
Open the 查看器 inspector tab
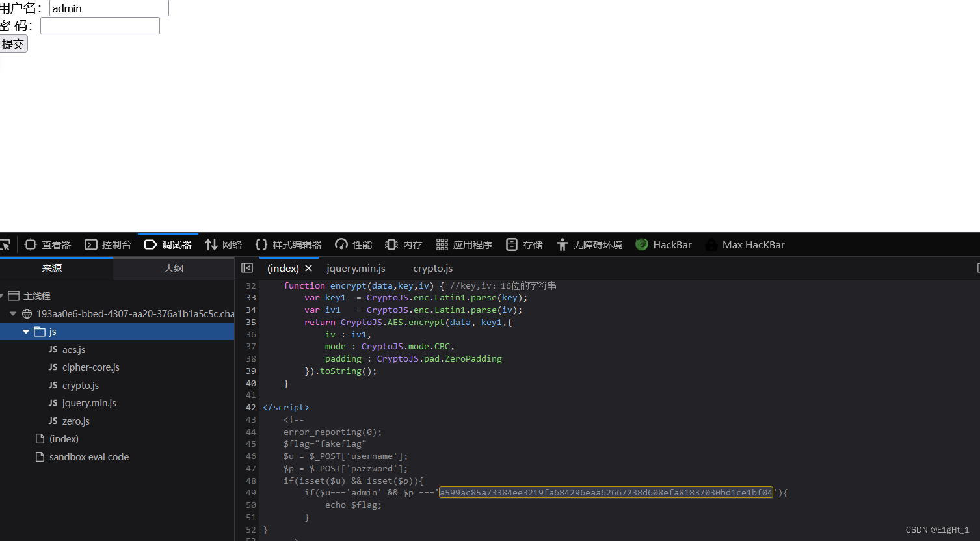48,244
